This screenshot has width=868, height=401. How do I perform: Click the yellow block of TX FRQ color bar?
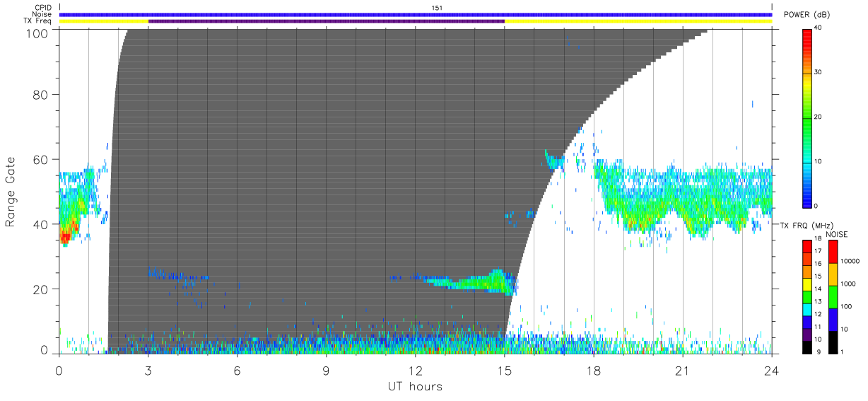coord(807,284)
